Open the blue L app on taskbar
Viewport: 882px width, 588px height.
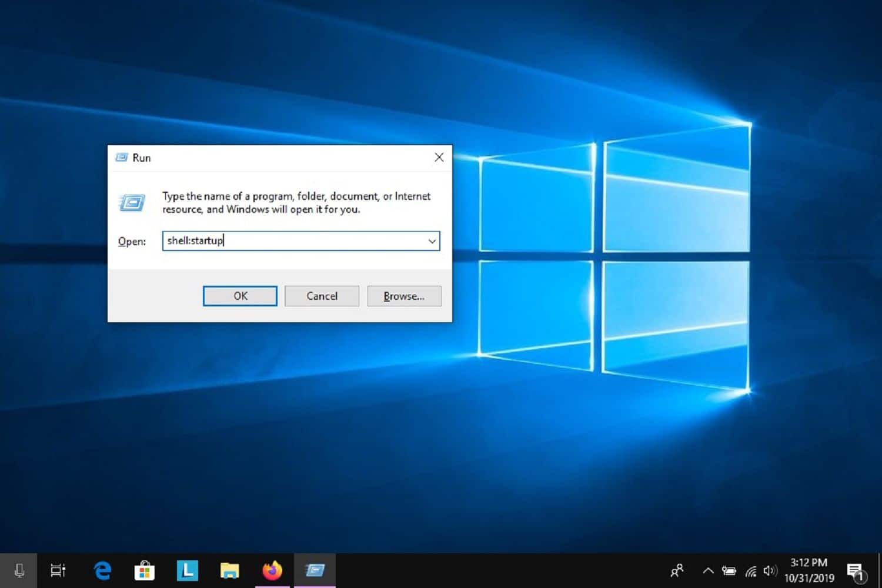[x=188, y=570]
